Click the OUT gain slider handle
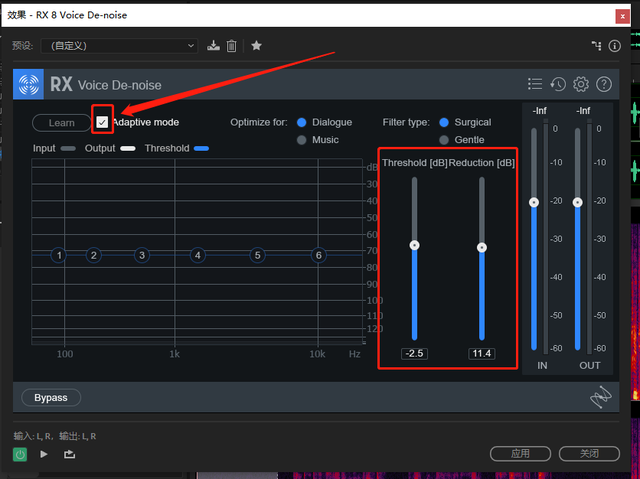 click(578, 202)
